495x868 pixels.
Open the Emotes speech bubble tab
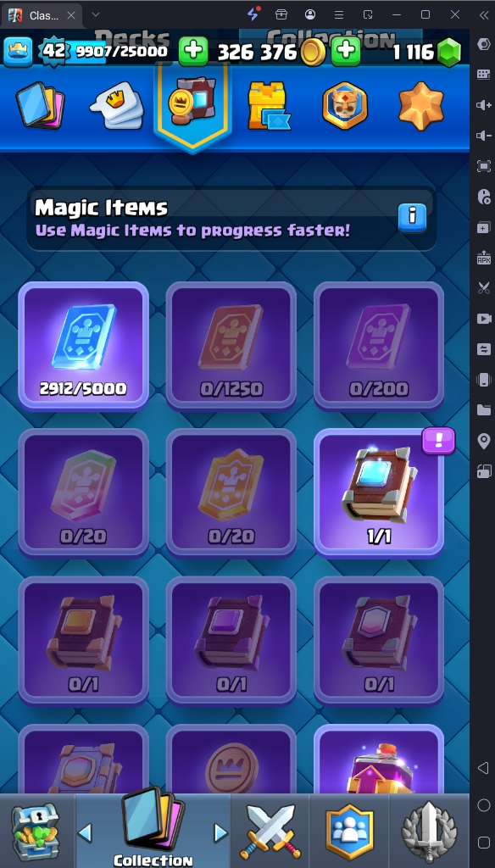point(117,106)
